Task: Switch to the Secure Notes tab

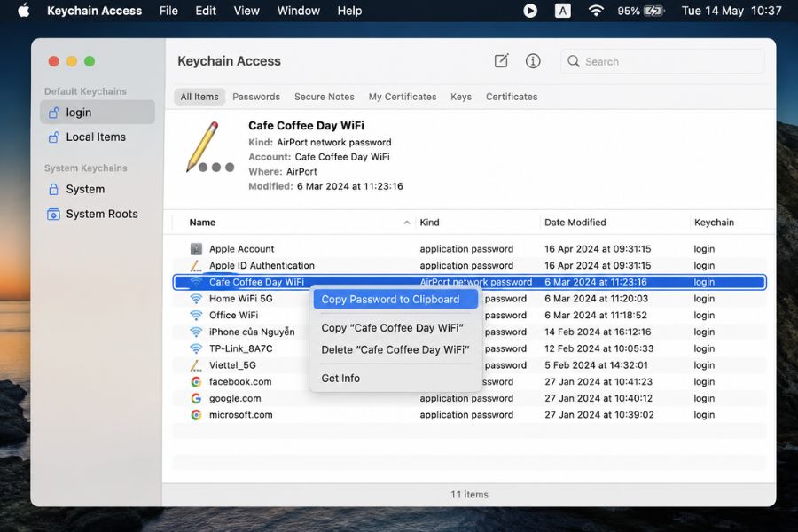Action: click(x=325, y=97)
